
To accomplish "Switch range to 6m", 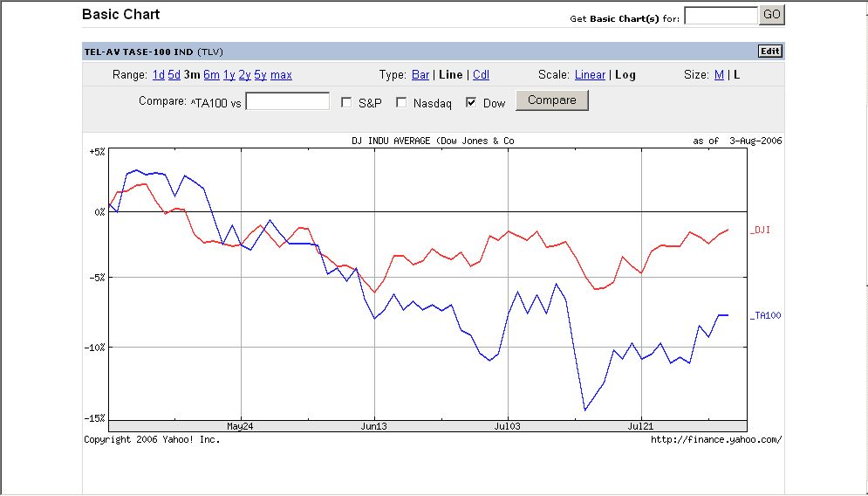I will coord(211,75).
